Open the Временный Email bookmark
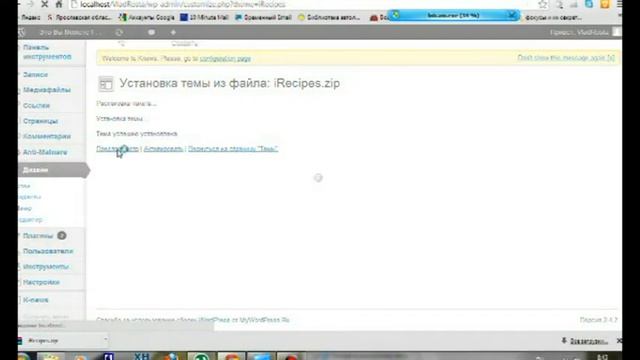This screenshot has height=360, width=640. point(263,18)
